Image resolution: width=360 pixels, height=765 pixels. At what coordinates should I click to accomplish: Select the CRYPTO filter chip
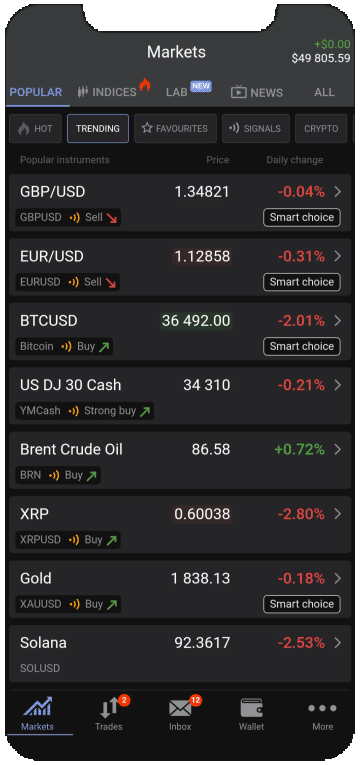click(x=321, y=129)
